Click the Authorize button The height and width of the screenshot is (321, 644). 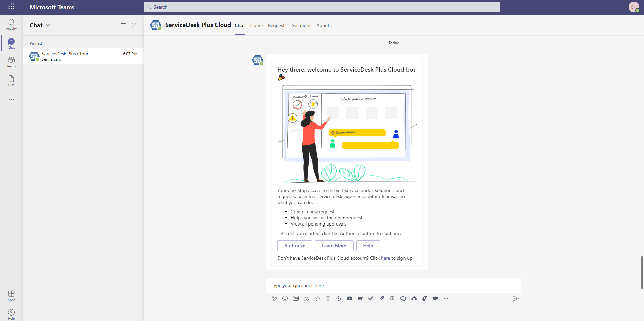point(295,246)
